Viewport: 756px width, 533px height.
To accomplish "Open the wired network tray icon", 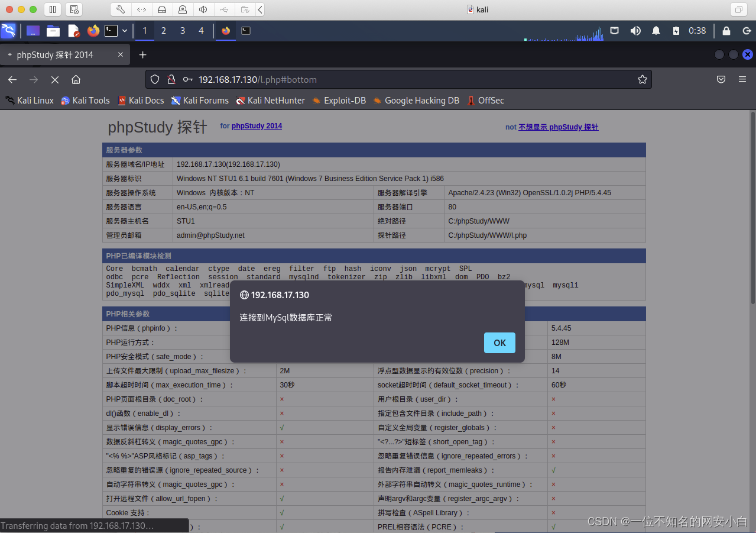I will [615, 31].
